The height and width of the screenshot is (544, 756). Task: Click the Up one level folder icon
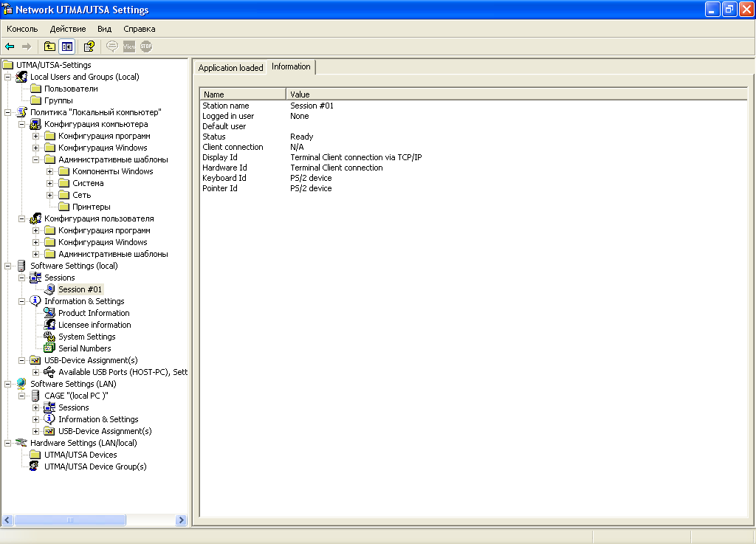tap(49, 47)
